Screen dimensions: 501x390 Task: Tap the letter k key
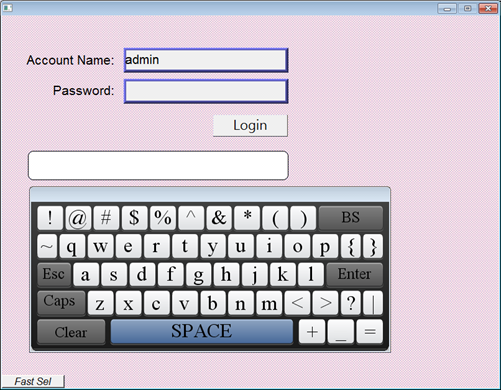point(283,274)
